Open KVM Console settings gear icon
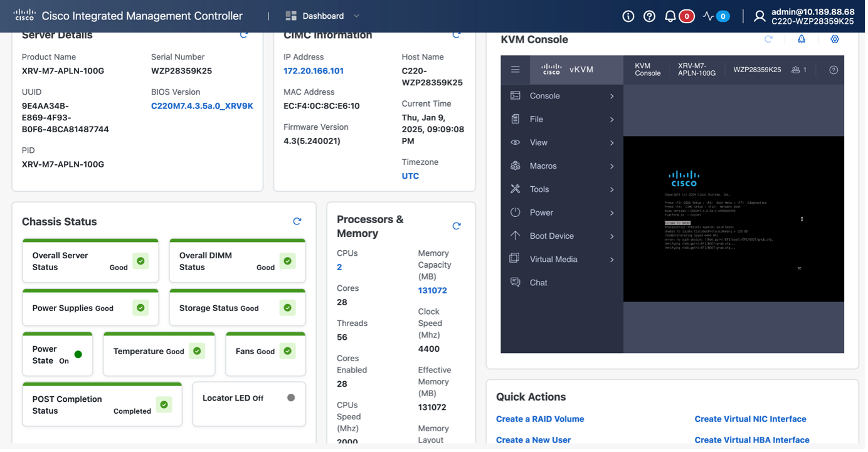The image size is (868, 452). [x=835, y=39]
